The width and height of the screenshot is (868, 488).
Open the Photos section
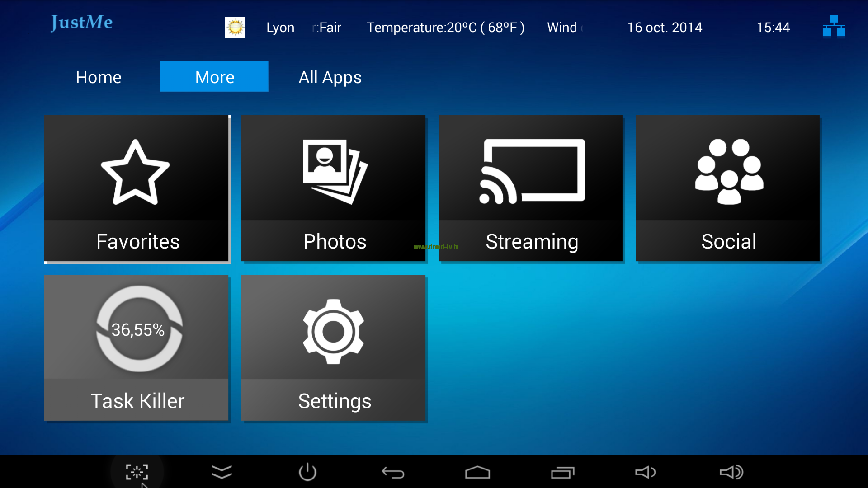(333, 187)
